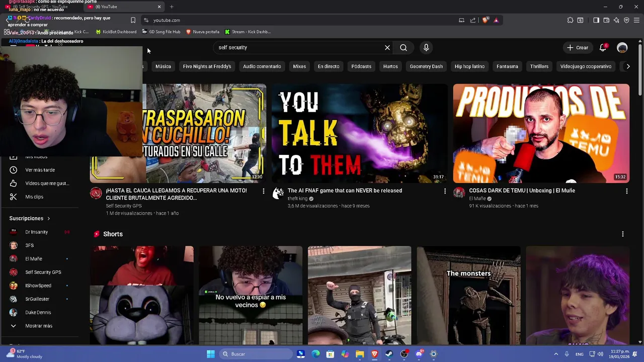
Task: Open the Productos de Temu video thumbnail
Action: click(x=541, y=133)
